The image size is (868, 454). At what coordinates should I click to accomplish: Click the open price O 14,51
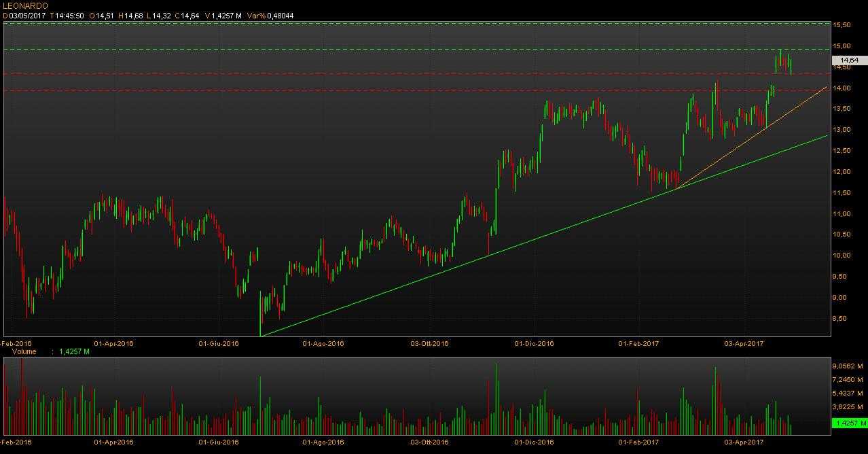tap(102, 16)
